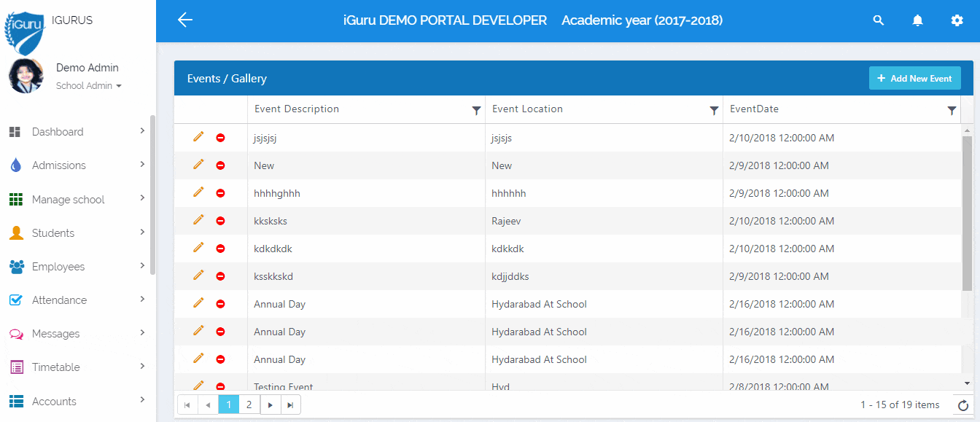Open the Accounts menu item
Screen dimensions: 980x422
pos(76,402)
